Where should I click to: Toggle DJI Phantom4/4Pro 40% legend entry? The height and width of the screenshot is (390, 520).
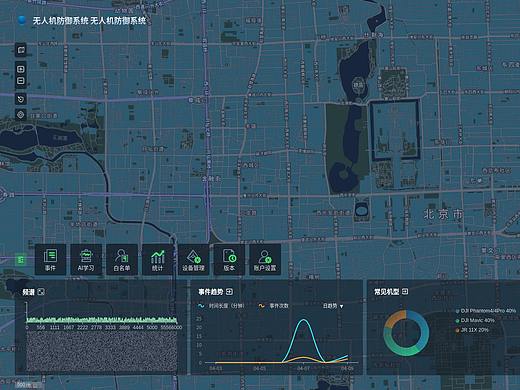click(486, 311)
